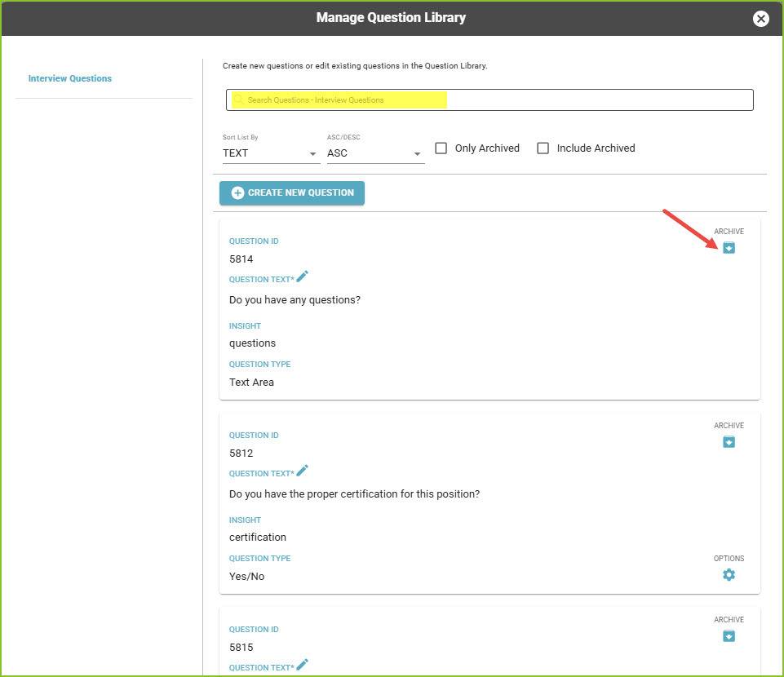The height and width of the screenshot is (677, 784).
Task: Enable the Only Archived checkbox
Action: [x=441, y=148]
